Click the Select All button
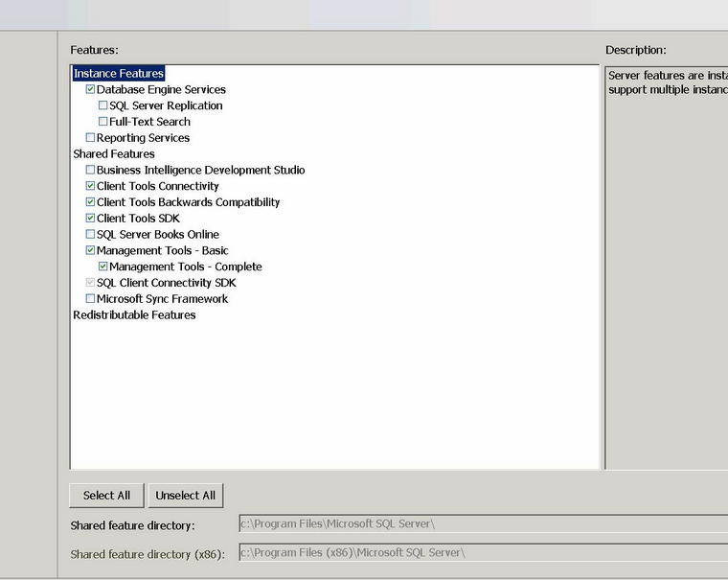Screen dimensions: 728x580 (106, 496)
